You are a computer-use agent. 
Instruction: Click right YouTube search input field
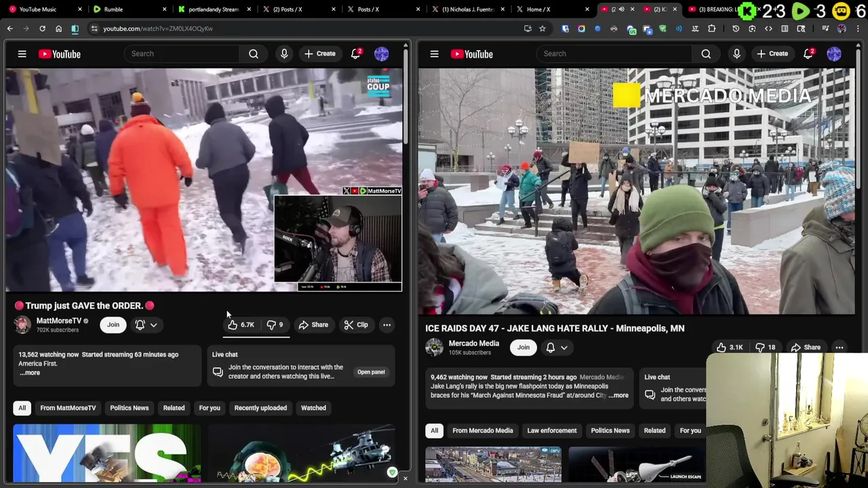coord(614,54)
